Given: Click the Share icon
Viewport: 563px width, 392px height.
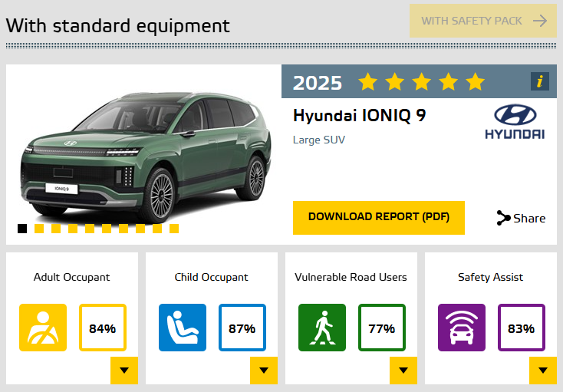Looking at the screenshot, I should coord(504,218).
